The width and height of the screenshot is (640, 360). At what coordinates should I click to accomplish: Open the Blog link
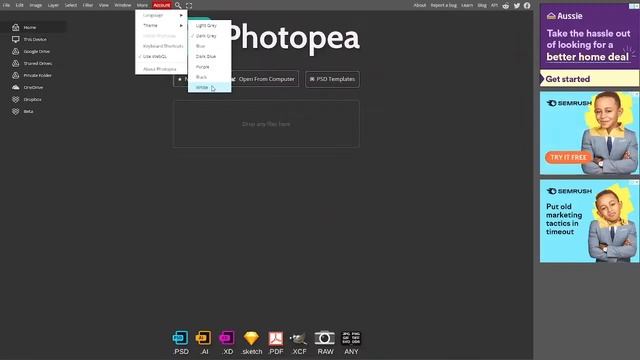[x=482, y=5]
